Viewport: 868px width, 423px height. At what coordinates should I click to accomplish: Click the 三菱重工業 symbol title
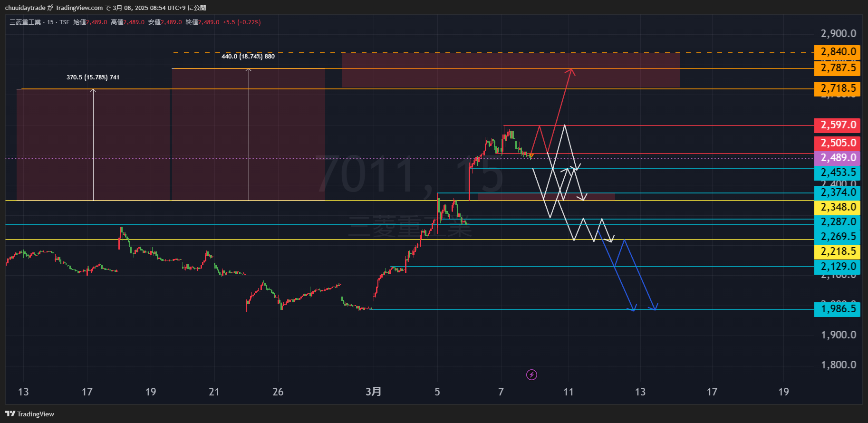tap(25, 22)
